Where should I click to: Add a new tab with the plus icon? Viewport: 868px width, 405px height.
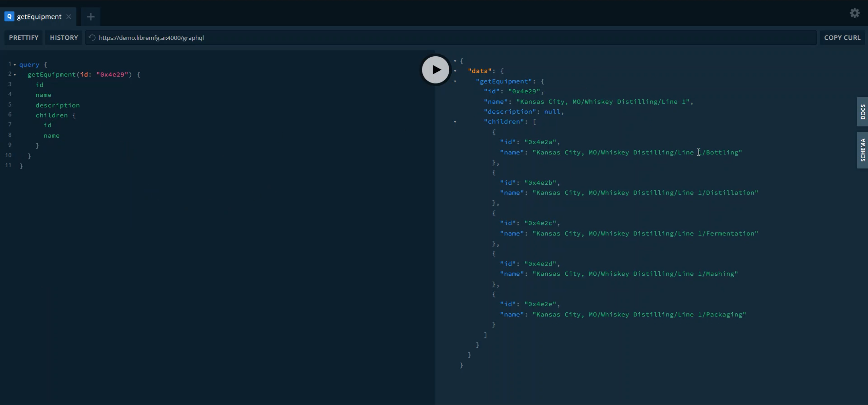click(91, 17)
